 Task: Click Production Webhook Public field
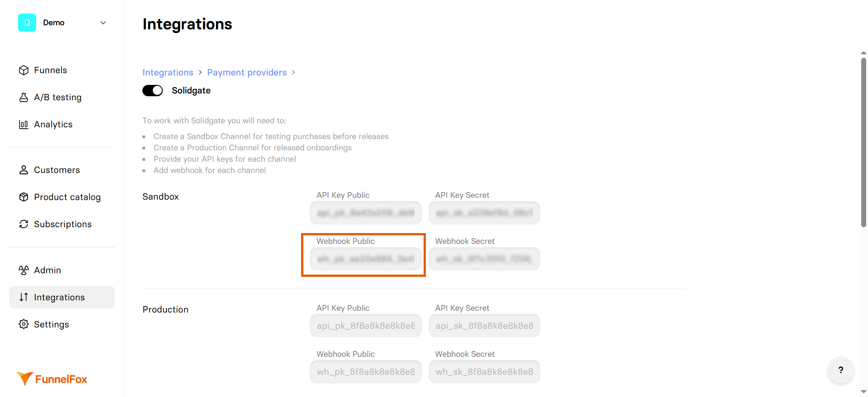[x=366, y=372]
